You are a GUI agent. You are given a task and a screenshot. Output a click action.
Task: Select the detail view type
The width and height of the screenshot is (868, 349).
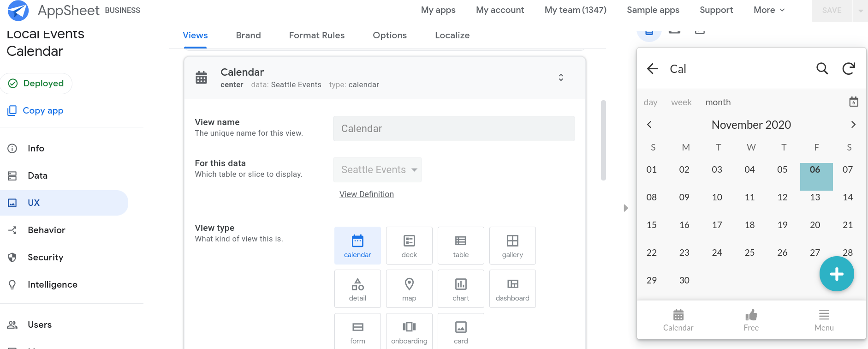357,289
